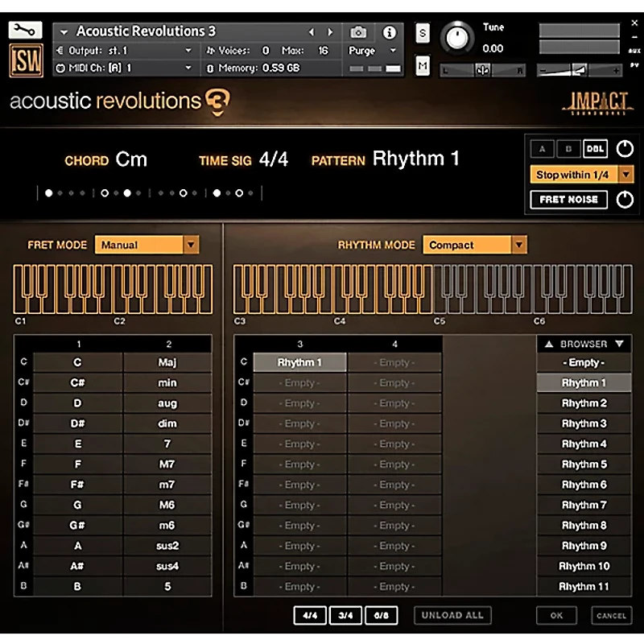Turn the Tune knob
Viewport: 644px width, 644px height.
[457, 38]
